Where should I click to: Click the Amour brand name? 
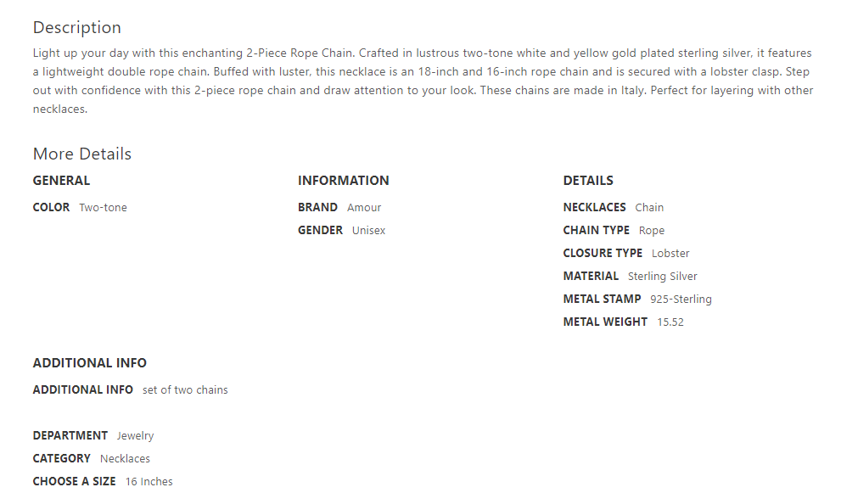(x=364, y=208)
